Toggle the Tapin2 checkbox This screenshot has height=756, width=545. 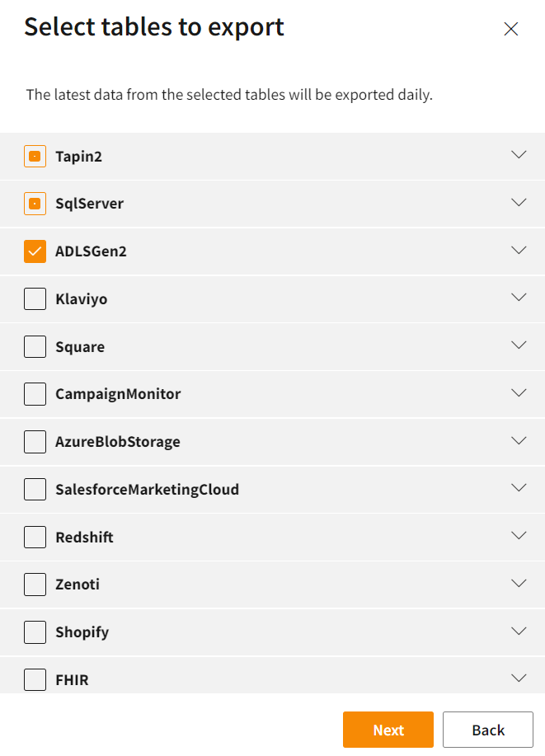[35, 157]
